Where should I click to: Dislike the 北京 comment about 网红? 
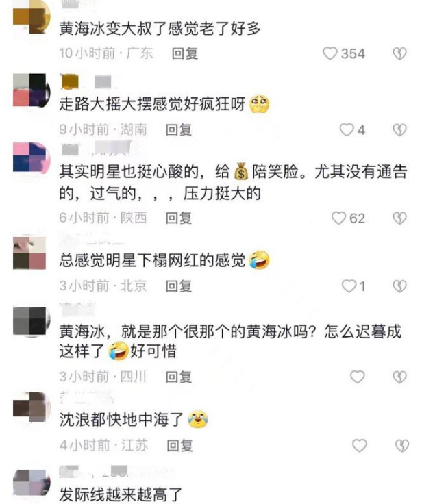coord(400,286)
